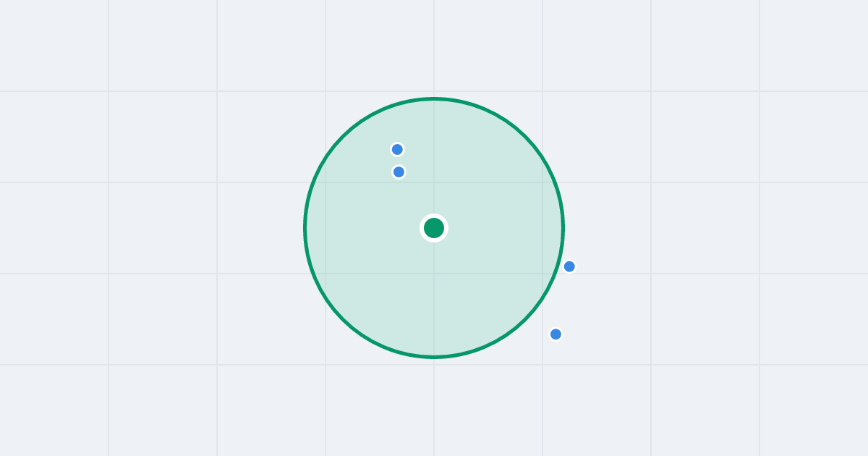This screenshot has height=456, width=868.
Task: Select the lowest blue dot outside the circle
Action: tap(556, 334)
